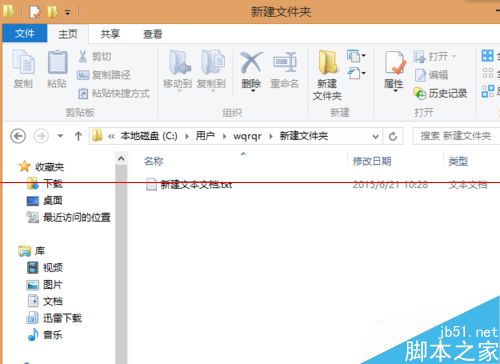Image resolution: width=500 pixels, height=364 pixels.
Task: Open the Move to (移动到) menu
Action: click(178, 70)
